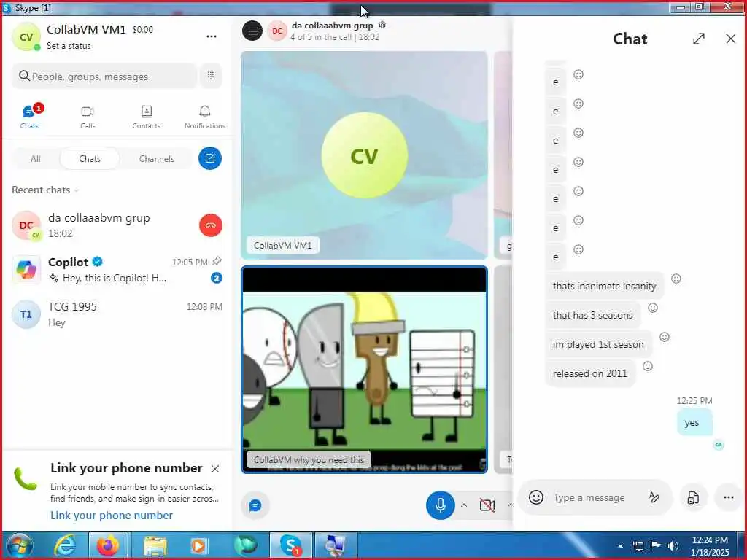This screenshot has height=560, width=747.
Task: Open the hamburger menu in call header
Action: (252, 31)
